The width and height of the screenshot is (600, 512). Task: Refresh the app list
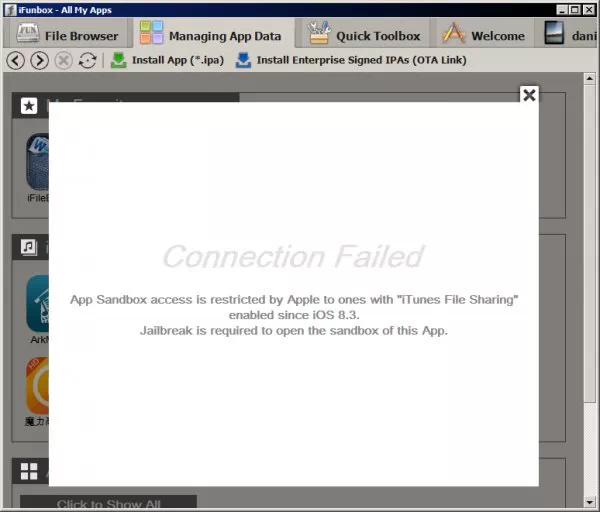pos(87,60)
